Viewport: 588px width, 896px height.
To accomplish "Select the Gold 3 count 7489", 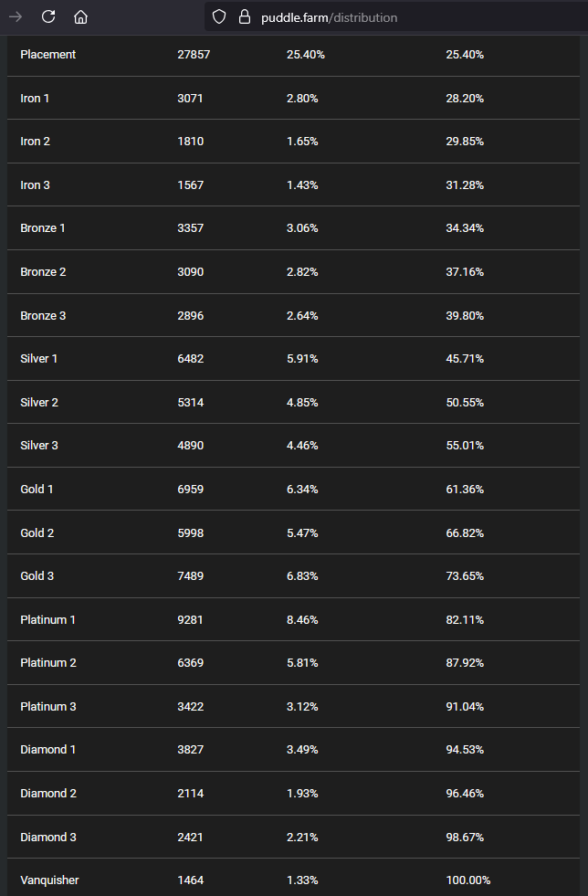I will (x=190, y=576).
